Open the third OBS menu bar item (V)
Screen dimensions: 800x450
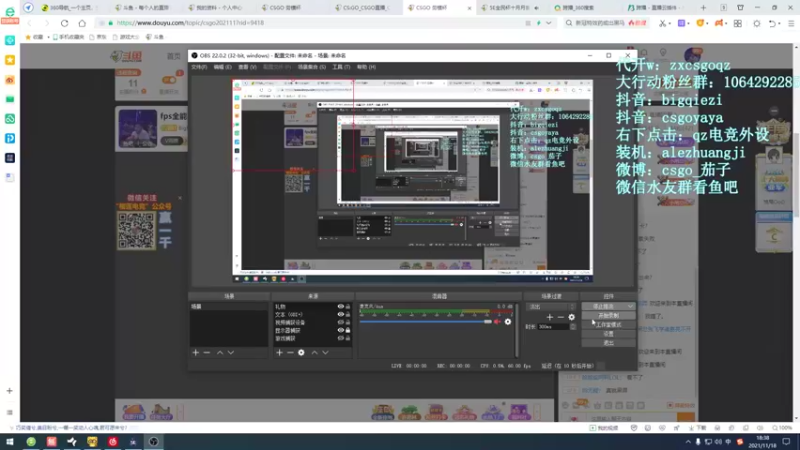(x=247, y=67)
